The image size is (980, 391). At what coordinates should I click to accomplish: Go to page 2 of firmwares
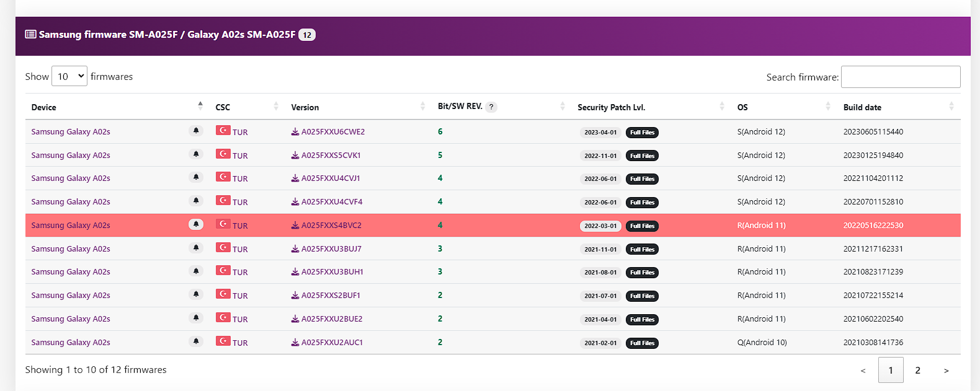(x=917, y=371)
